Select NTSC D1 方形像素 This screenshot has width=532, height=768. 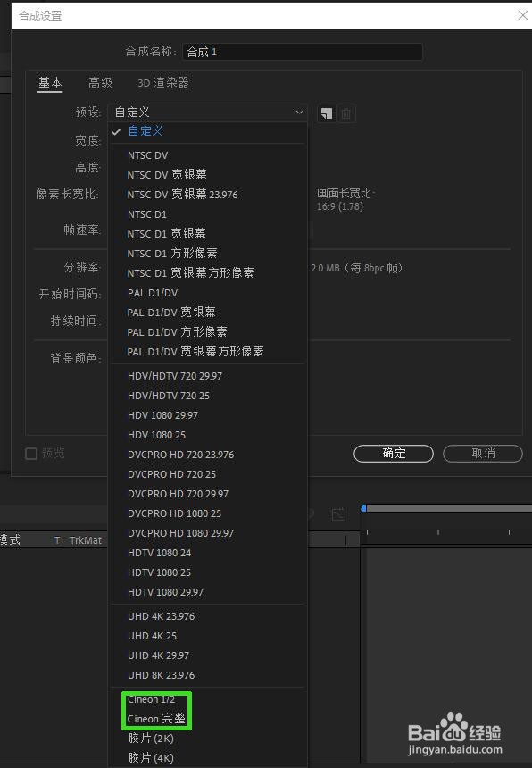208,254
